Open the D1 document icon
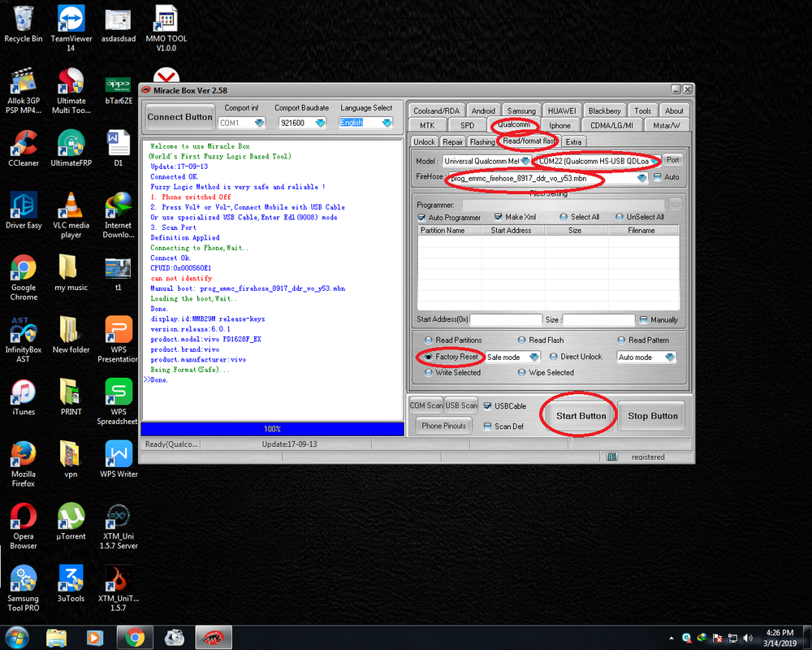The height and width of the screenshot is (650, 812). tap(119, 149)
